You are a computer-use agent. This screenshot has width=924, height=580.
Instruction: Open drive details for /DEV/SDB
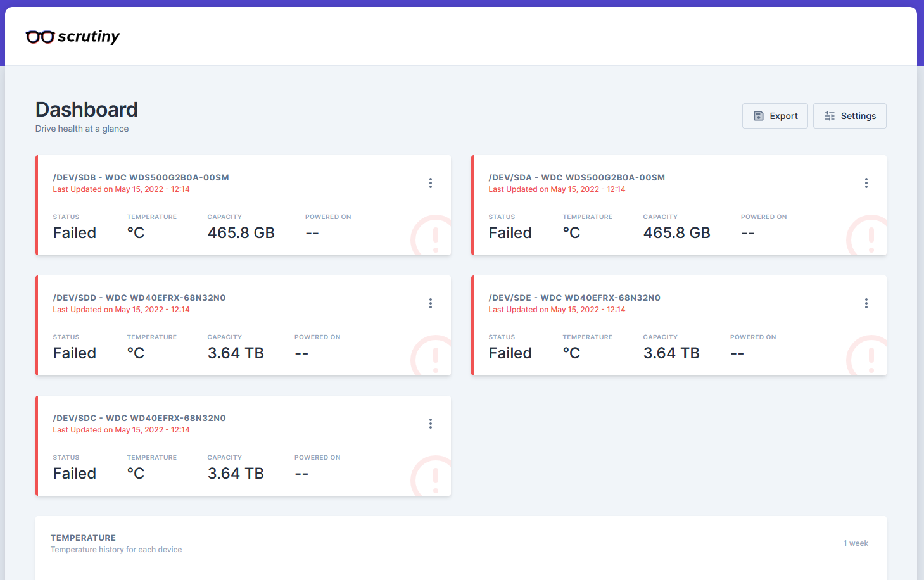[x=141, y=177]
